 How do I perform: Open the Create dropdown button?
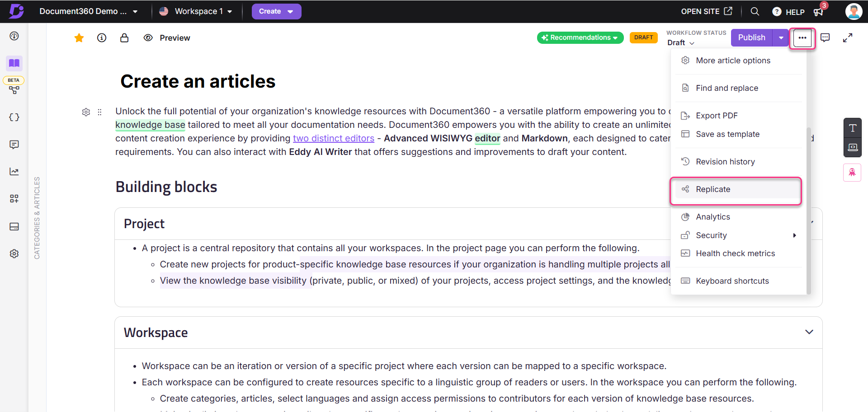tap(276, 11)
